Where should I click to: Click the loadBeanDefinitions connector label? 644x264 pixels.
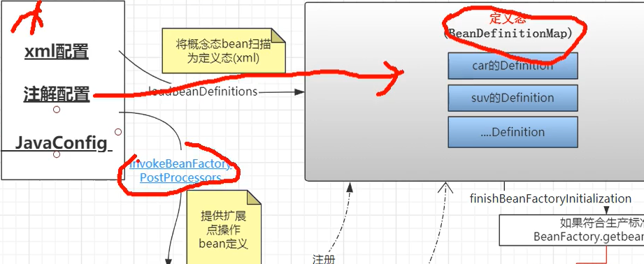click(203, 91)
